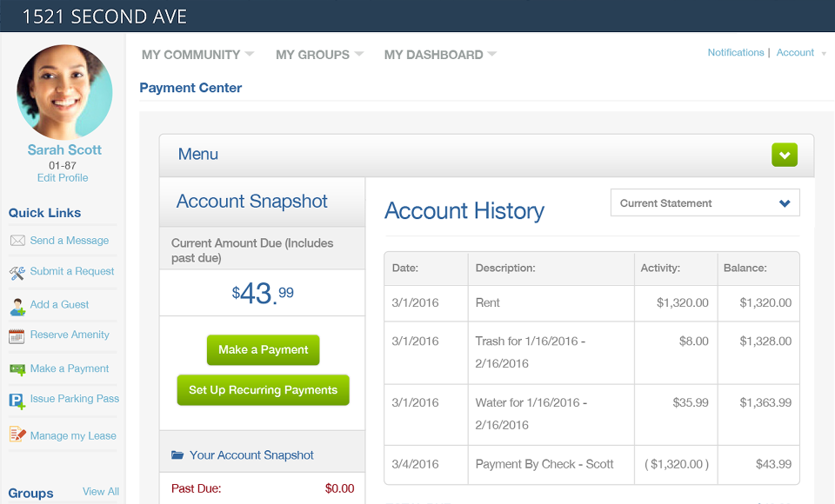Click the envelope icon beside Send a Message
The height and width of the screenshot is (504, 835).
17,241
